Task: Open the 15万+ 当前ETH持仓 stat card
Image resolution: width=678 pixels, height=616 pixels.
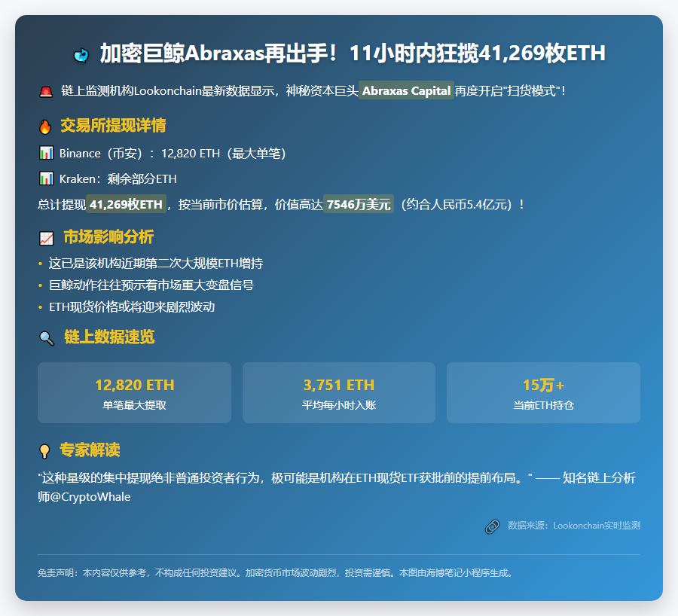Action: pos(543,392)
